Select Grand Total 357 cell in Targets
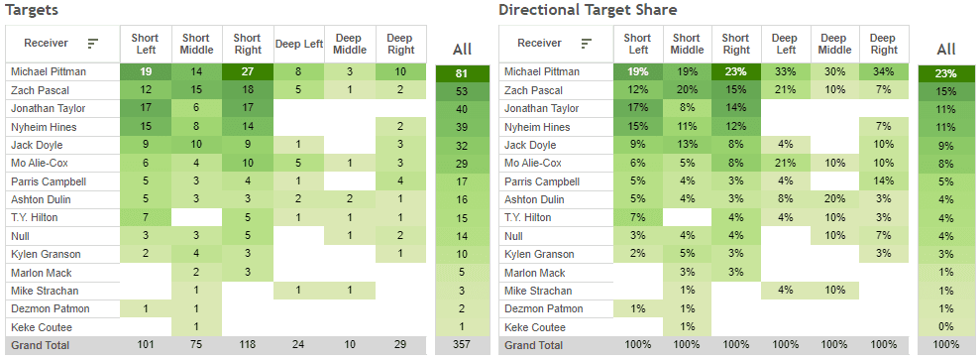 click(462, 344)
